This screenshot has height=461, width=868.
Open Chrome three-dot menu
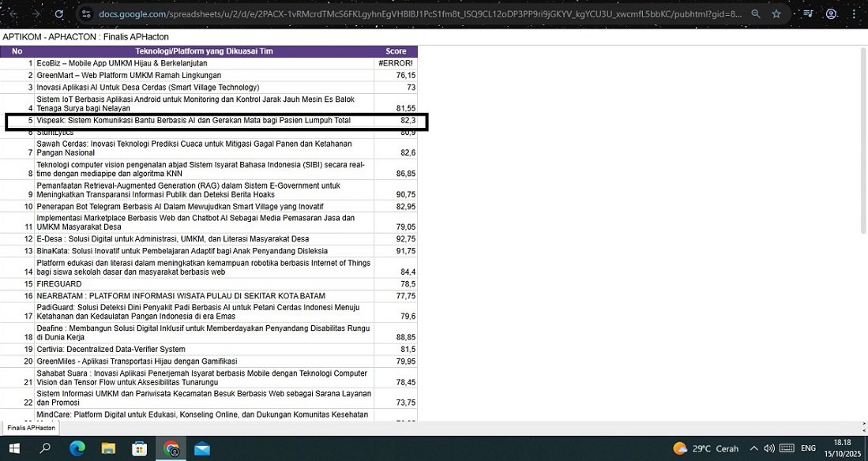point(854,14)
